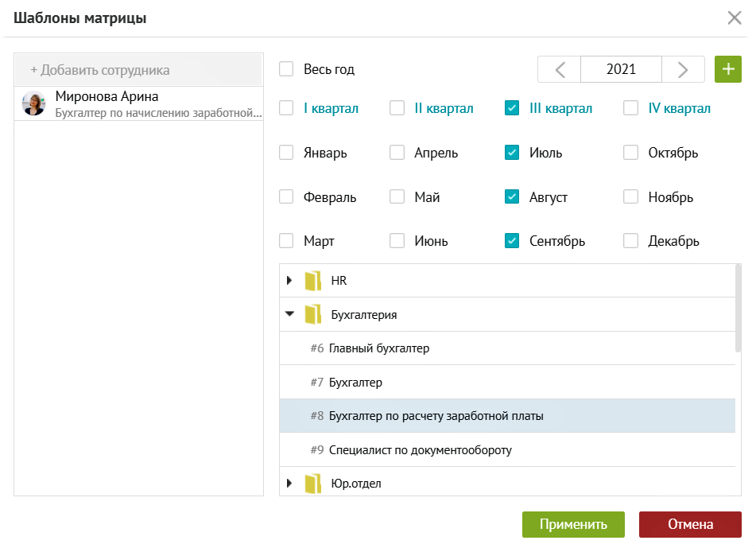The height and width of the screenshot is (552, 756).
Task: Go to next year arrow
Action: pyautogui.click(x=683, y=69)
